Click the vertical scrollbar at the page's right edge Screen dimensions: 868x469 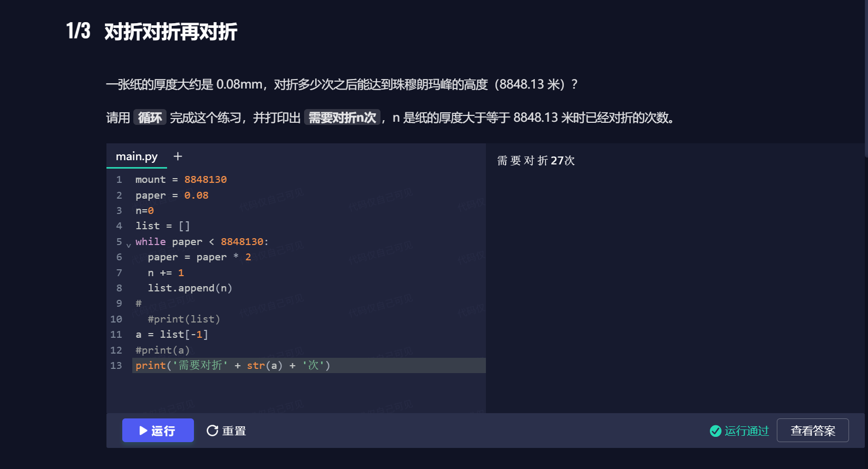pos(866,79)
